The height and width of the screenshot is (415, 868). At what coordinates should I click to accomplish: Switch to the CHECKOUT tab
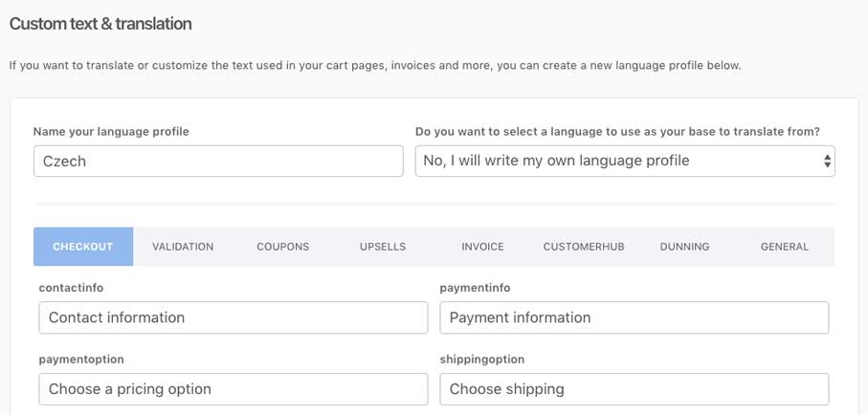(83, 247)
